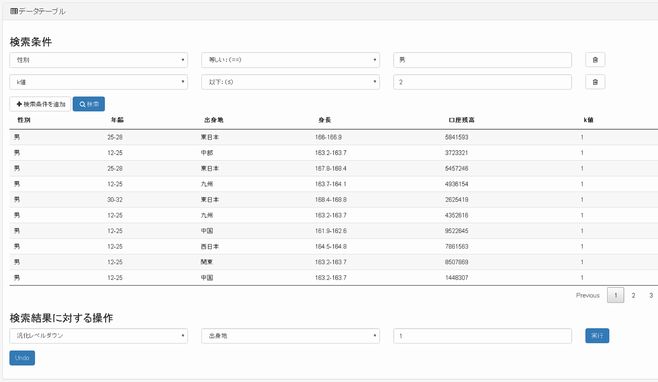Select pagination page 1
Image resolution: width=658 pixels, height=382 pixels.
tap(616, 296)
